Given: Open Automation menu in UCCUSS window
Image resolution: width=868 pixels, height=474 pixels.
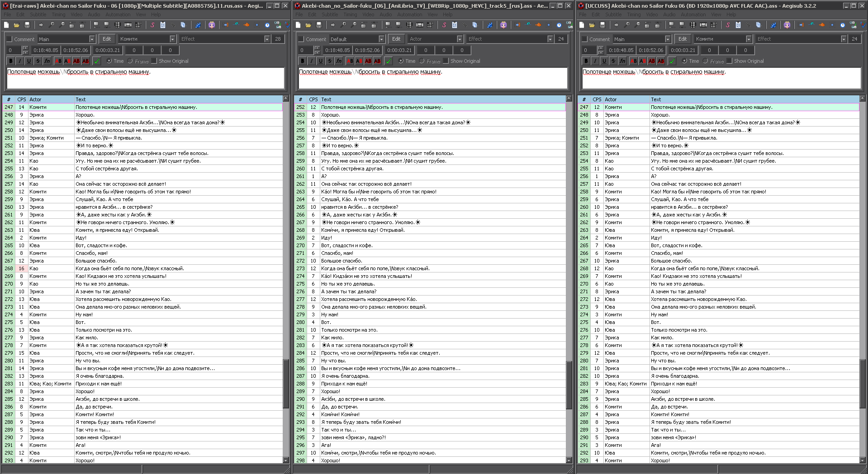Looking at the screenshot, I should click(x=693, y=14).
